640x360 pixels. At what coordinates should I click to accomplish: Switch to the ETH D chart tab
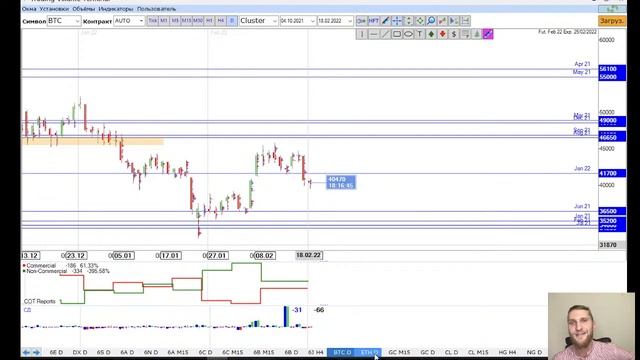369,352
